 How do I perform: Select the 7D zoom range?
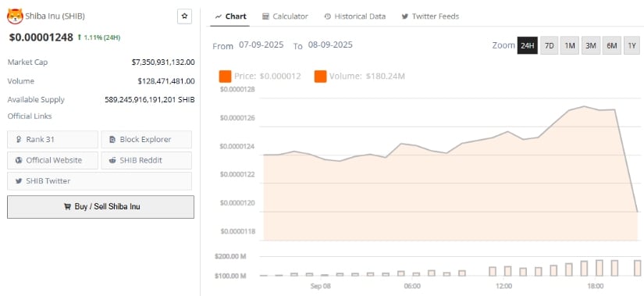click(549, 45)
